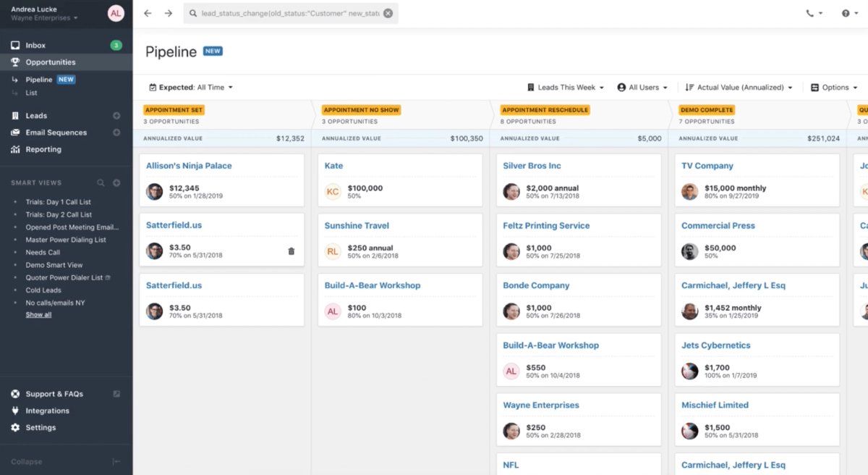This screenshot has width=868, height=475.
Task: Expand the Wayne Enterprises organization dropdown
Action: pyautogui.click(x=44, y=17)
